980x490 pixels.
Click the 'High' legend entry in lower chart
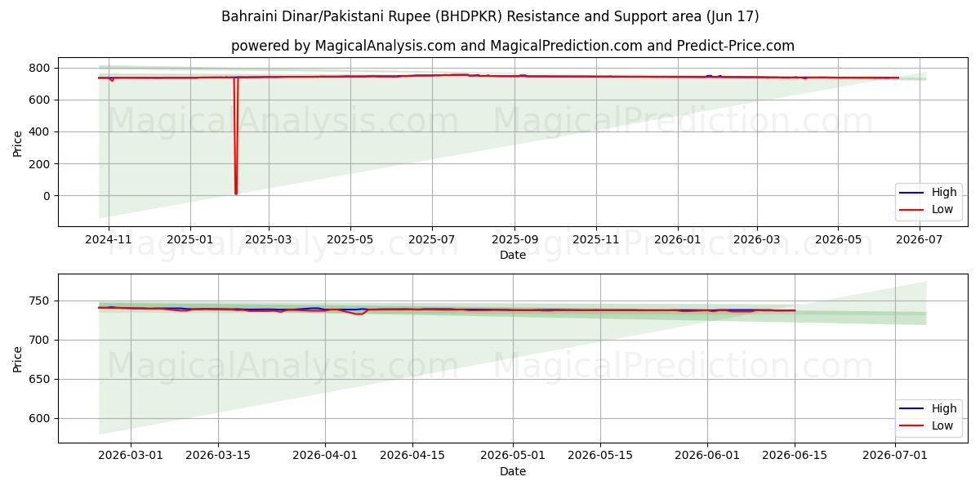[928, 408]
